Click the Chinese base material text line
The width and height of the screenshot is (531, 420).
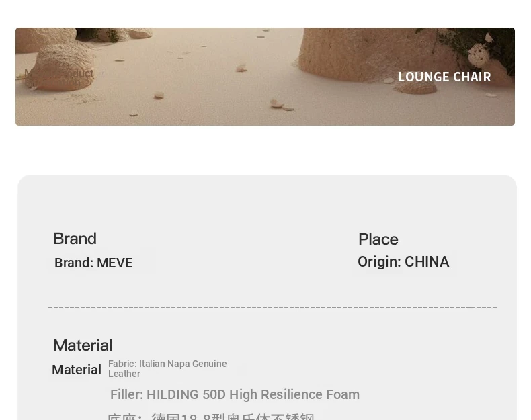coord(210,416)
